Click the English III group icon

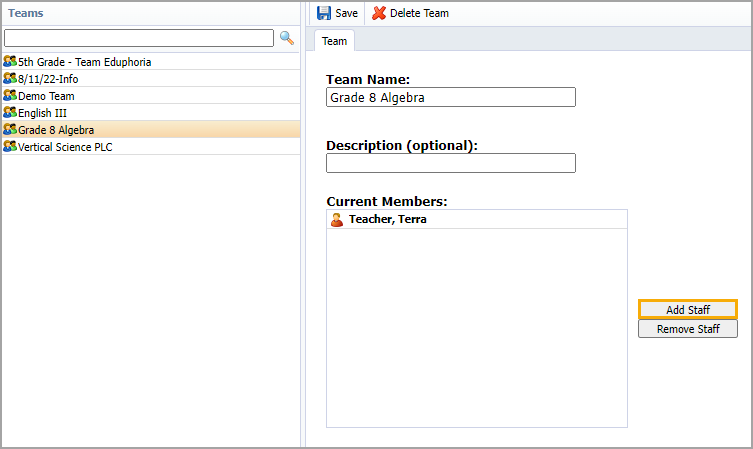click(x=10, y=113)
